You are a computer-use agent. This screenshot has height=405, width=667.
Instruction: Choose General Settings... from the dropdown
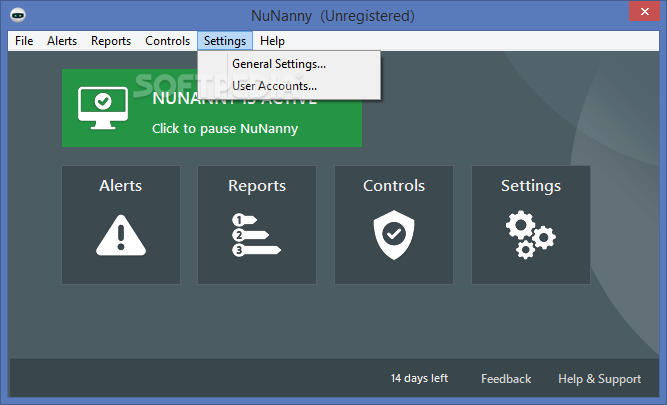tap(289, 64)
